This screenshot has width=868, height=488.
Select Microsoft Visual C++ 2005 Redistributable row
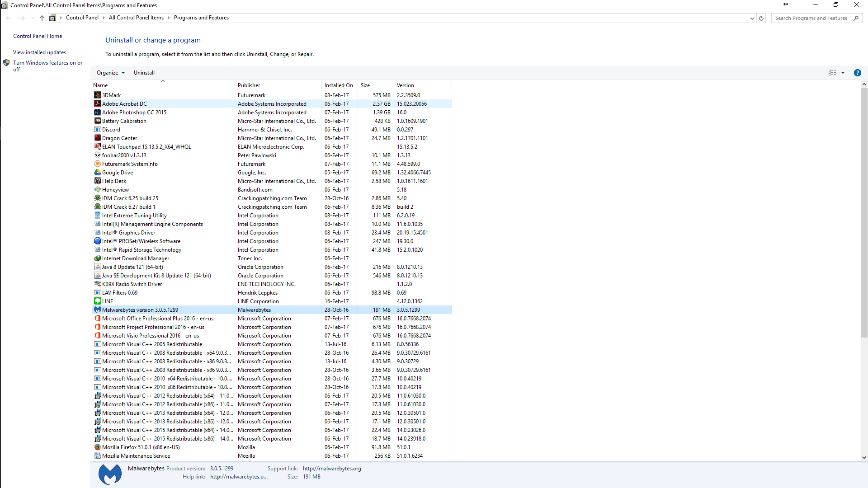[x=271, y=344]
